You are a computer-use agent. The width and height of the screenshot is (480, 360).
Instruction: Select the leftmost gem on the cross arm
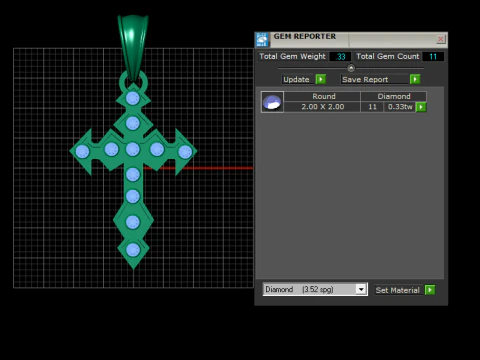[82, 152]
